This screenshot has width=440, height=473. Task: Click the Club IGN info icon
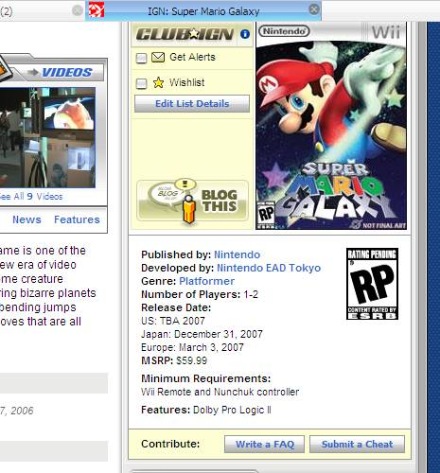tap(245, 34)
